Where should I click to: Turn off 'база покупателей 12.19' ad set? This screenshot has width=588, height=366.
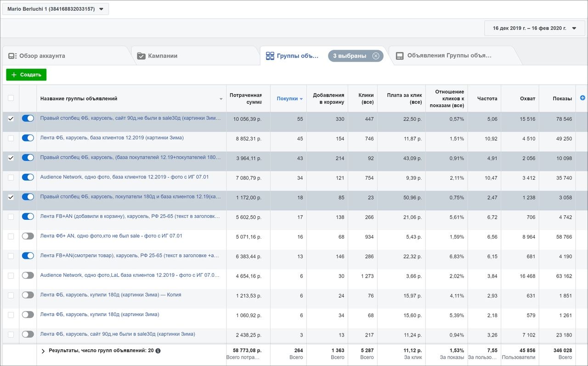click(28, 158)
